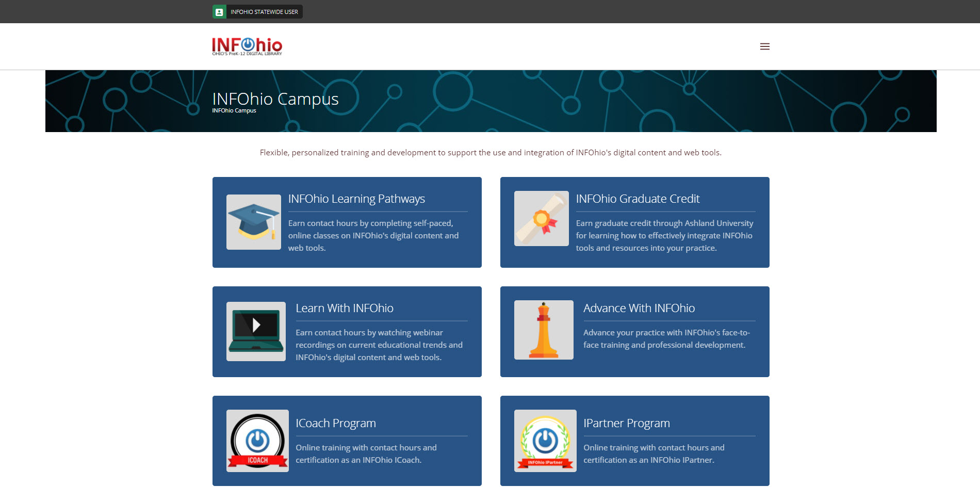This screenshot has height=502, width=980.
Task: Open INFOhio Learning Pathways heading
Action: pos(356,199)
